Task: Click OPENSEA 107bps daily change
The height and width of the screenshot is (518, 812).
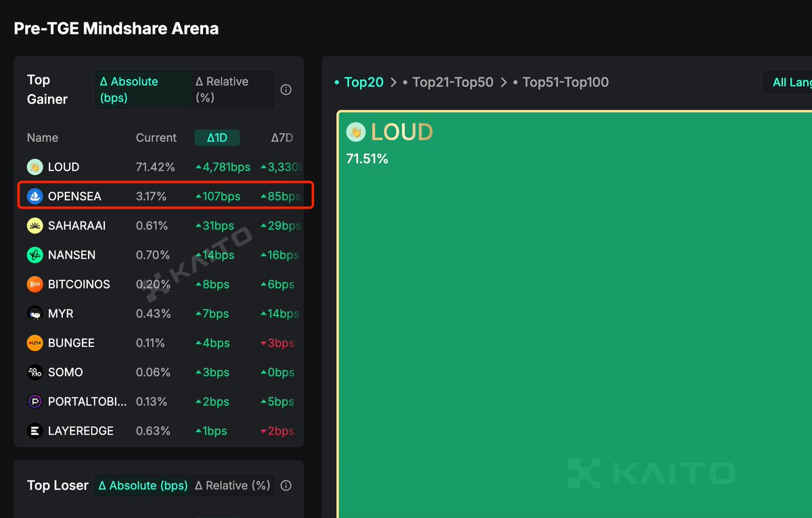Action: coord(218,196)
